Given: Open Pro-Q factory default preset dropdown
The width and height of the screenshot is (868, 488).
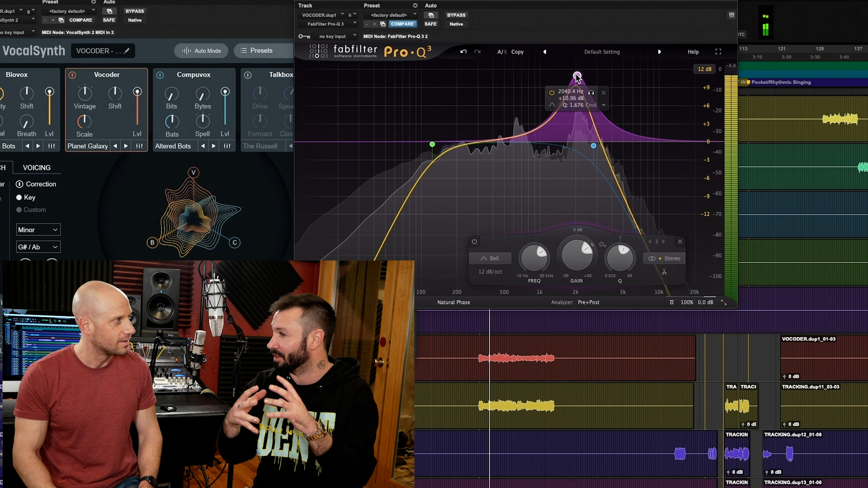Looking at the screenshot, I should [x=391, y=15].
